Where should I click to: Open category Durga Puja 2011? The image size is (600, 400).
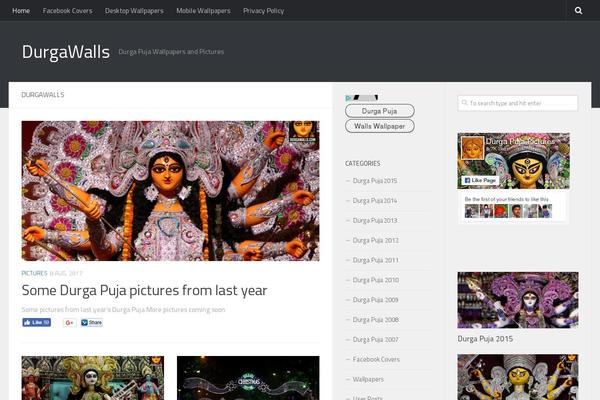375,260
